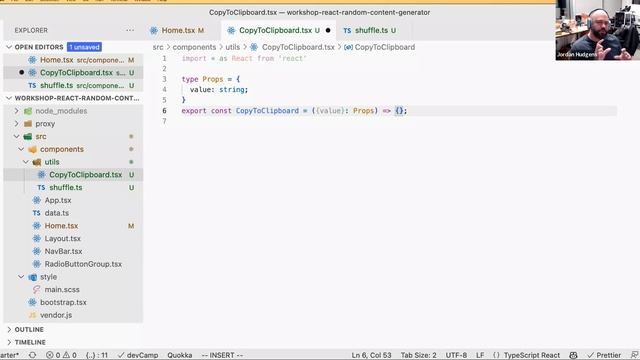
Task: Collapse the Open Editors section
Action: tap(9, 47)
